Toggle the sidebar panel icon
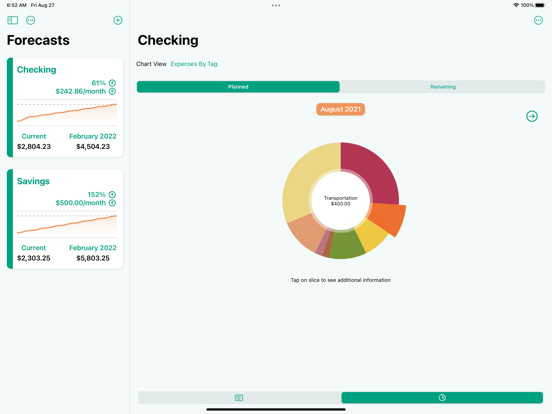The height and width of the screenshot is (414, 552). coord(13,20)
